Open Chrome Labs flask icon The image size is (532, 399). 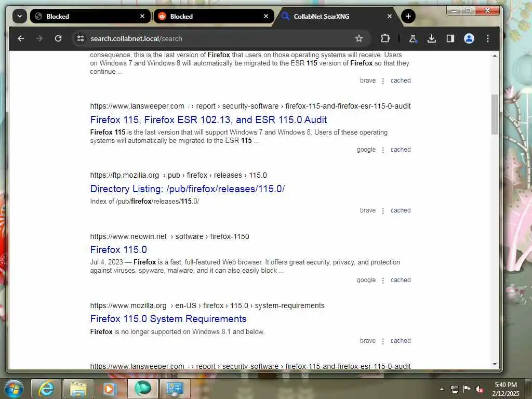(x=413, y=38)
